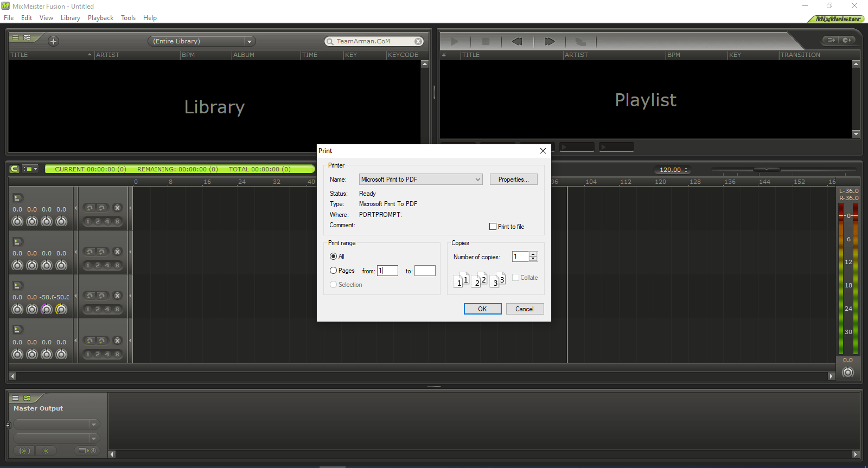
Task: Click track 1 first volume knob
Action: (17, 221)
